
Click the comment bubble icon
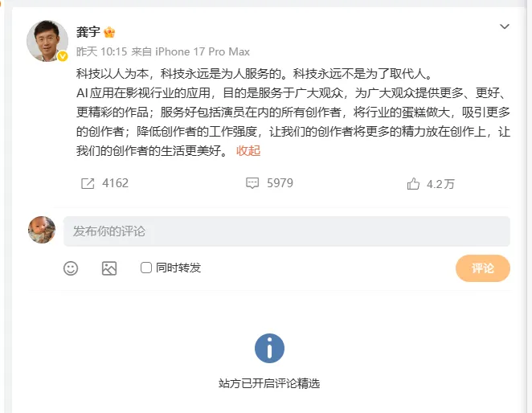[252, 183]
